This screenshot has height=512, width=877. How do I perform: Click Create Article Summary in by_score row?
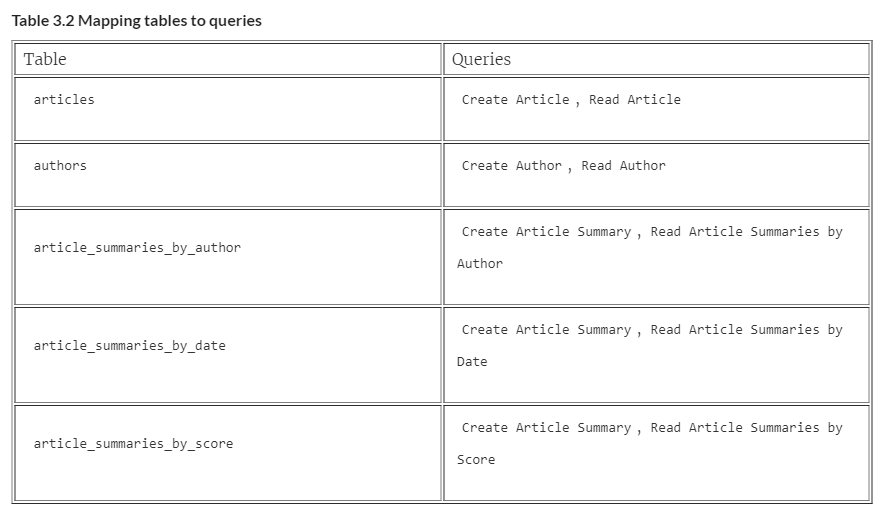[546, 428]
